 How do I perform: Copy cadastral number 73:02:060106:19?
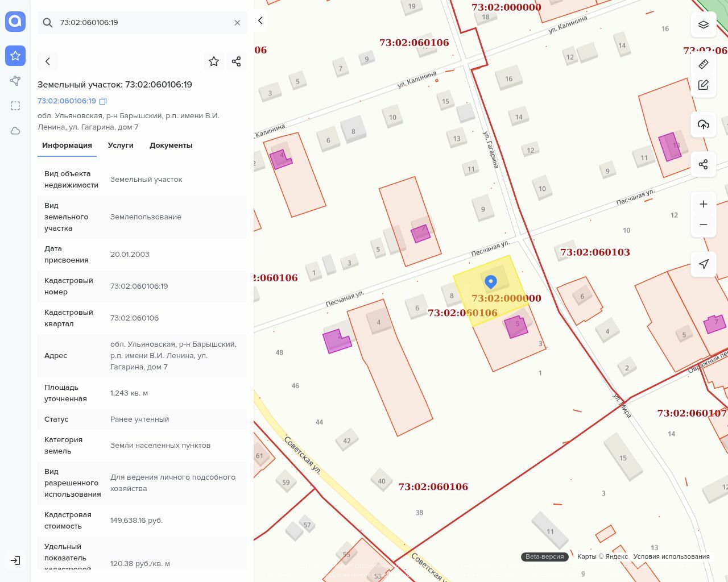[103, 101]
